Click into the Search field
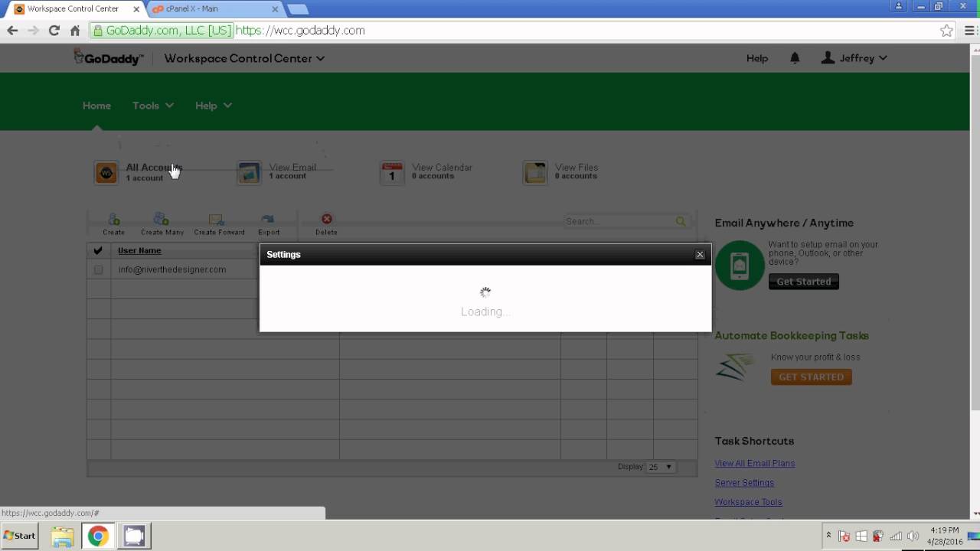980x551 pixels. click(619, 221)
